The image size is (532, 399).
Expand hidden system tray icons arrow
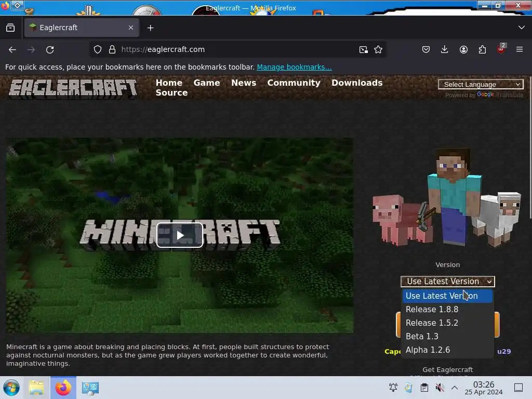click(x=455, y=388)
